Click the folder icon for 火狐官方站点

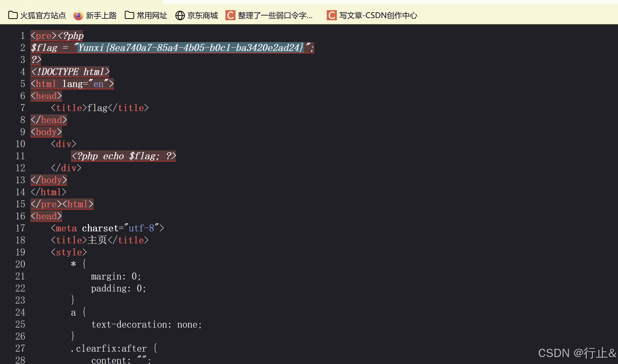tap(13, 15)
